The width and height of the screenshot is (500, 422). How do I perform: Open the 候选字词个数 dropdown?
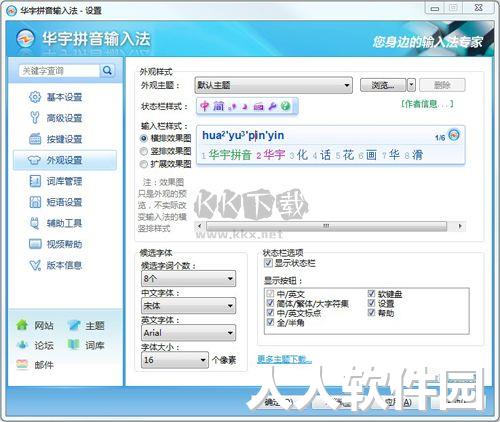pos(188,278)
